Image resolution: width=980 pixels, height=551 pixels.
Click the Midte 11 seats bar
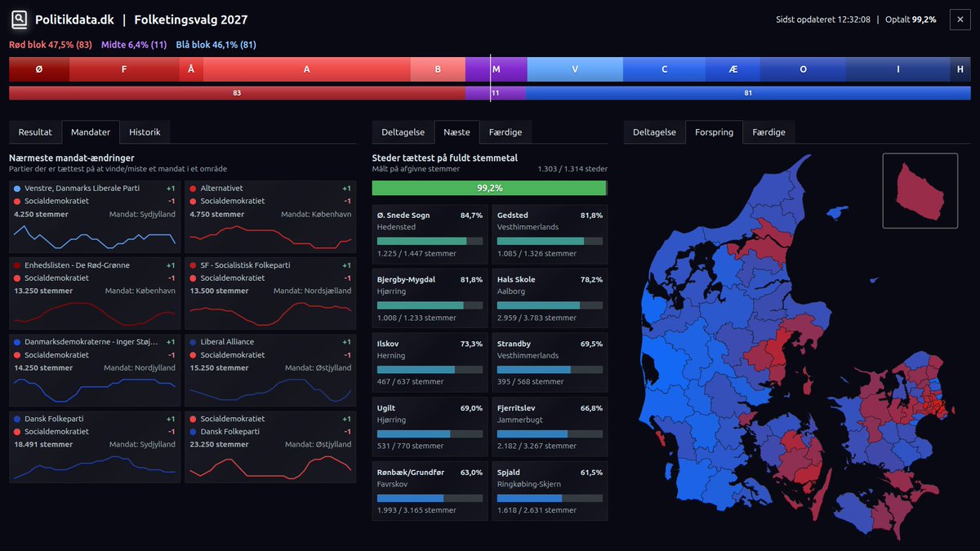495,93
